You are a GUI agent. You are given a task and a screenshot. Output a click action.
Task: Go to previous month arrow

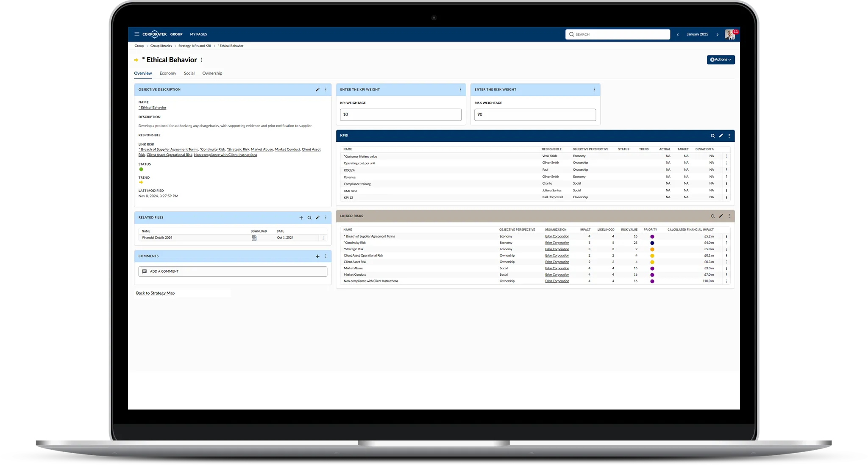[x=677, y=34]
